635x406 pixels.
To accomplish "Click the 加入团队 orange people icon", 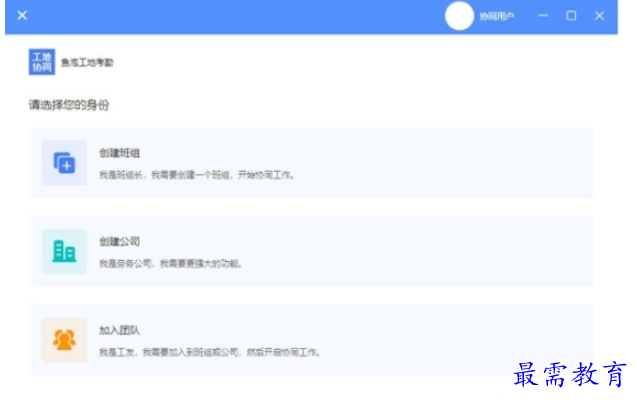I will pyautogui.click(x=64, y=340).
